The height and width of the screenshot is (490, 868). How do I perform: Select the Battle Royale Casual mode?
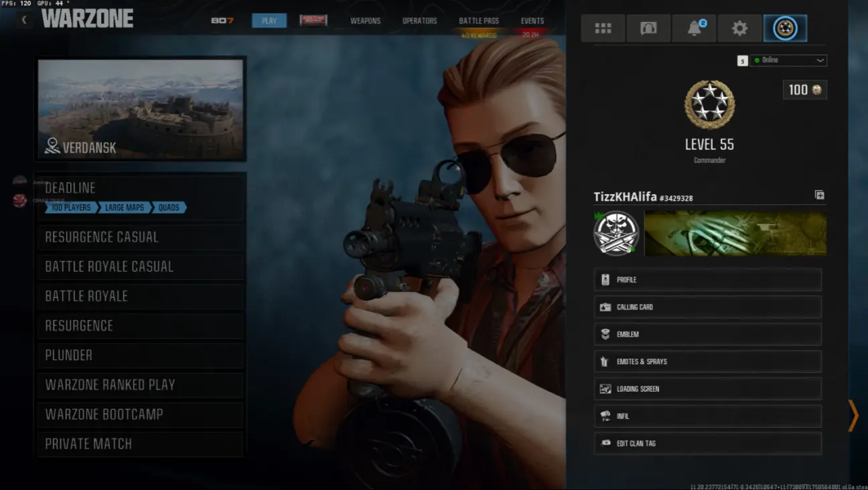(141, 266)
